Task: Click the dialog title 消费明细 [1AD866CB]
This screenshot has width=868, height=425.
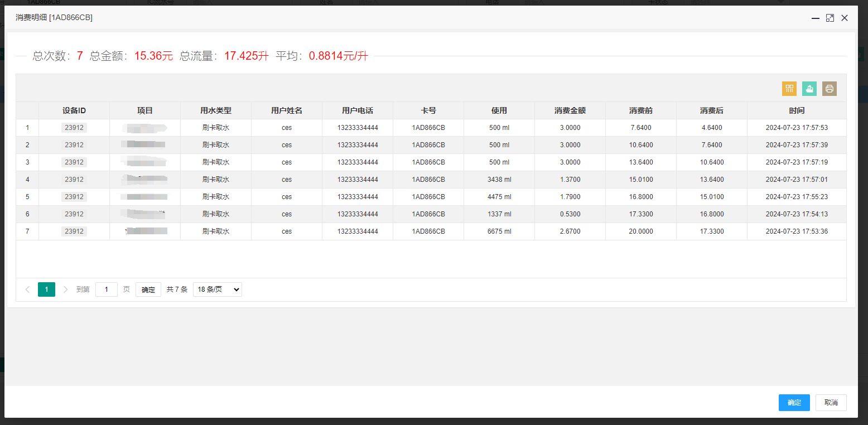Action: pos(54,18)
